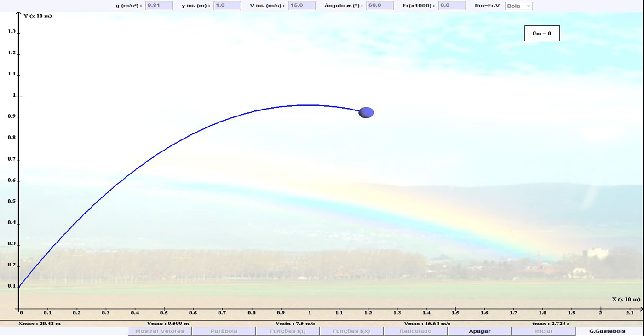This screenshot has width=644, height=336.
Task: Click the Iniciar button
Action: [543, 331]
